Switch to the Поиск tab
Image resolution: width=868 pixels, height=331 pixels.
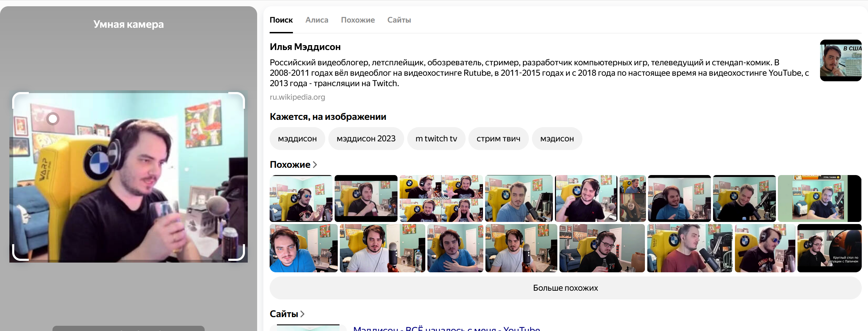tap(281, 20)
